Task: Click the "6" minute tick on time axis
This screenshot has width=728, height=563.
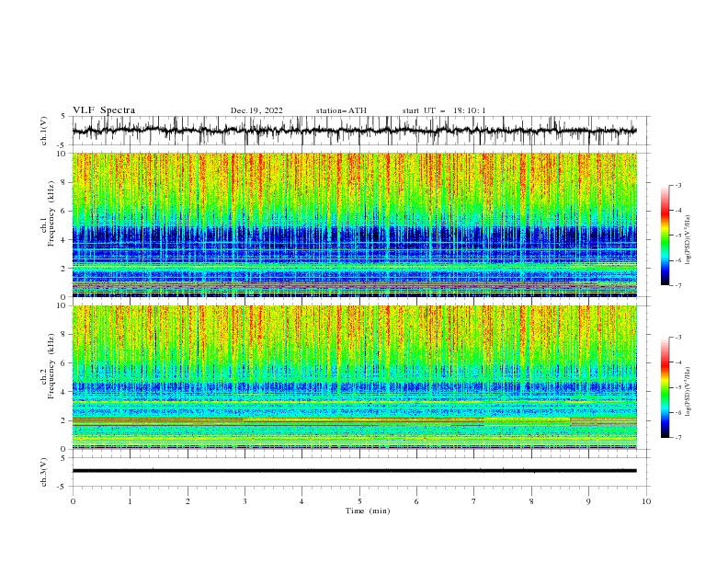Action: (416, 501)
